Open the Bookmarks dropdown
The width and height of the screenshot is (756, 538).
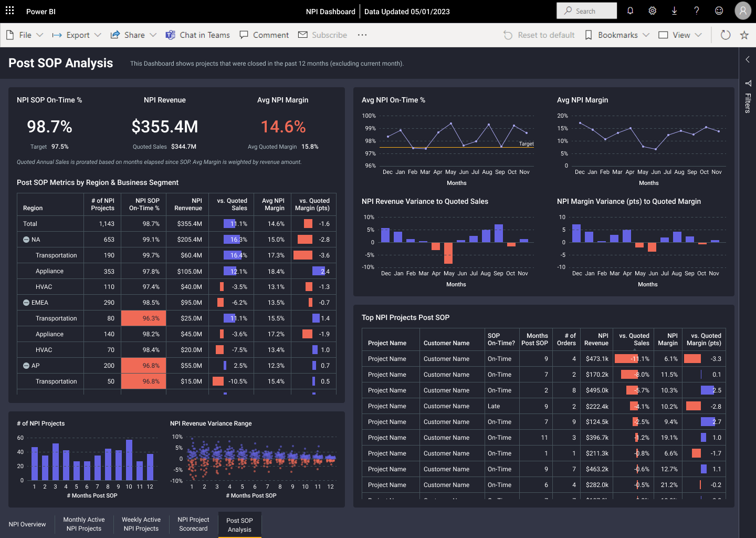(617, 35)
